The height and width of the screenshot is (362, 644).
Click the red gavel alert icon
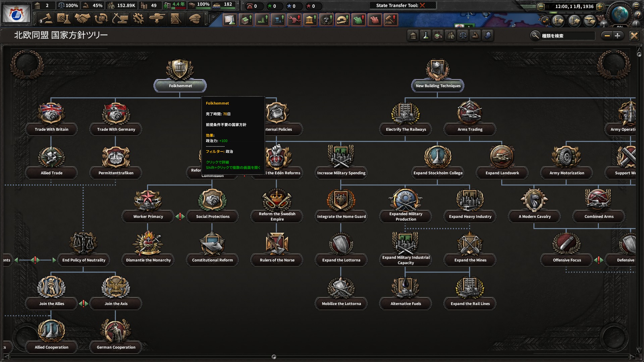click(391, 20)
